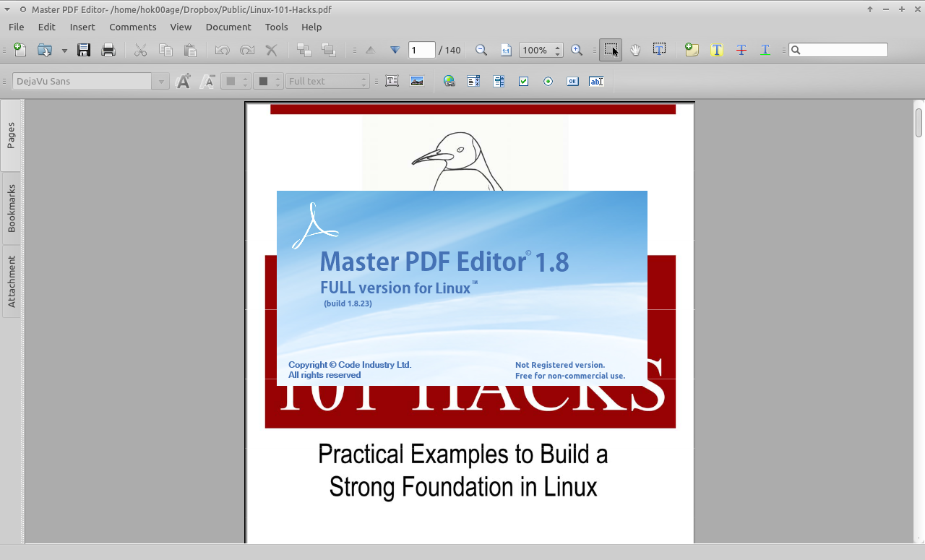The image size is (925, 560).
Task: Open a PDF file using folder icon
Action: point(45,50)
